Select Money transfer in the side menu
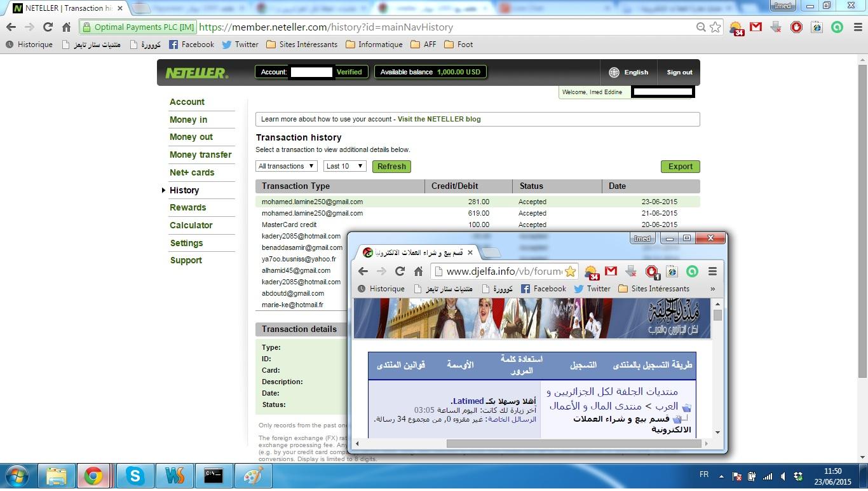The width and height of the screenshot is (868, 491). 200,155
